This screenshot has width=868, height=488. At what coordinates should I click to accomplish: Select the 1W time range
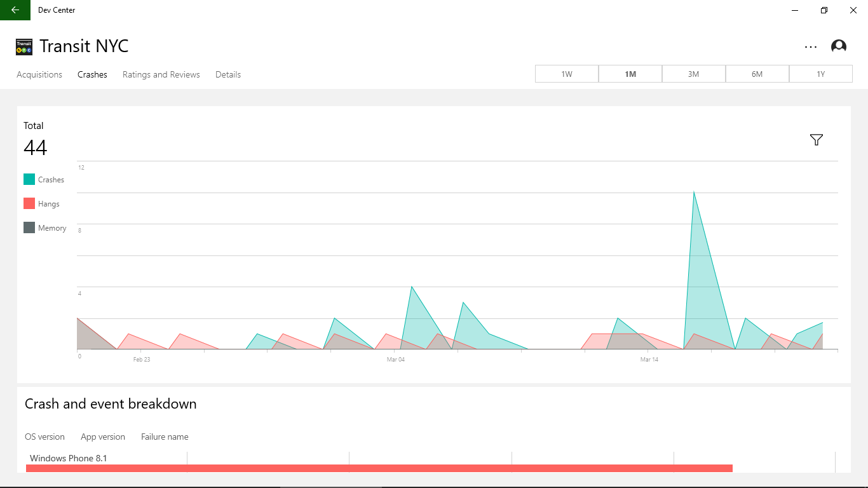pyautogui.click(x=567, y=74)
